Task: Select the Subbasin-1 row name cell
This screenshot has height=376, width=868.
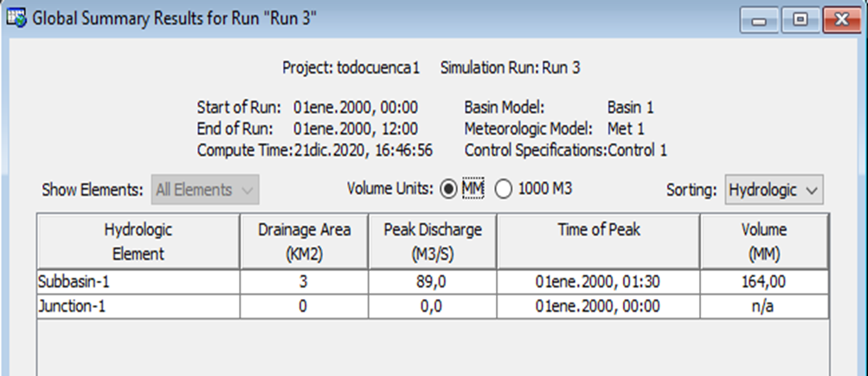Action: [138, 282]
